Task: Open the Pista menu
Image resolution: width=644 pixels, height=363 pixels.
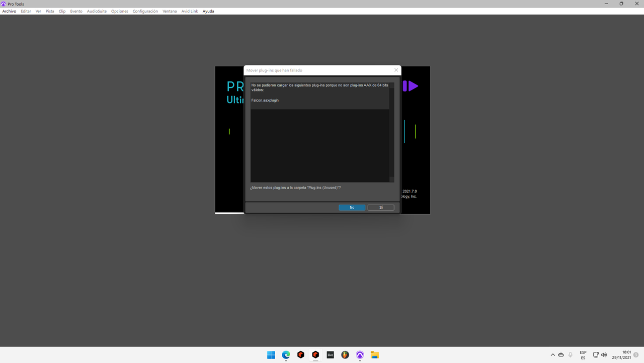Action: point(50,11)
